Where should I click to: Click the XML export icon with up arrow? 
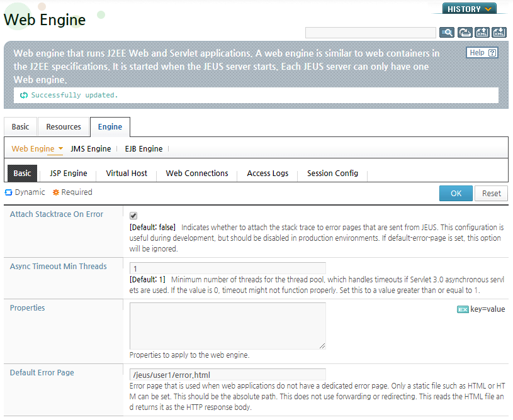482,32
